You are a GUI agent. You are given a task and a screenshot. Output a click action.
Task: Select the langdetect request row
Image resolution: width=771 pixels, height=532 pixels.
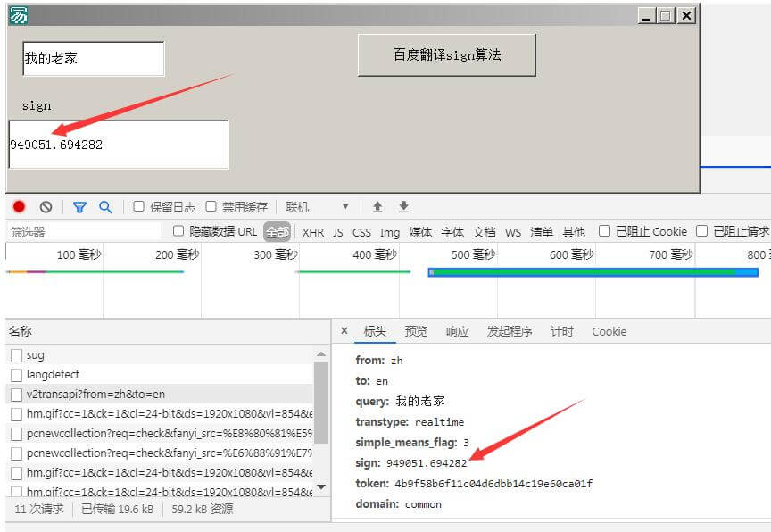coord(160,375)
